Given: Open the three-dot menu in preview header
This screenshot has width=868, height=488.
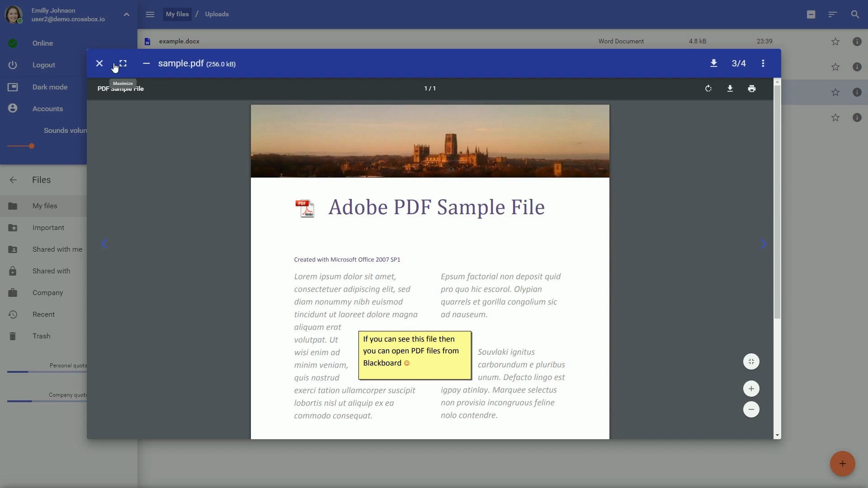Looking at the screenshot, I should point(763,64).
